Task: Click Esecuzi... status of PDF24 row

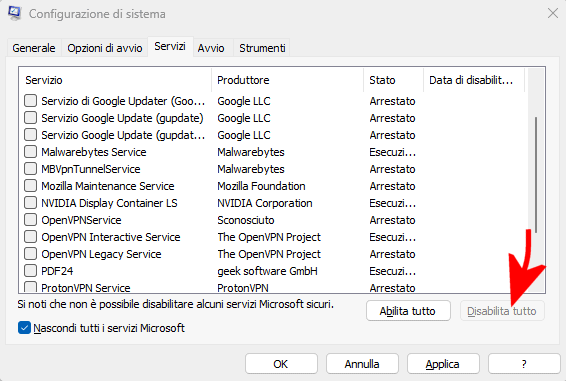Action: (393, 271)
